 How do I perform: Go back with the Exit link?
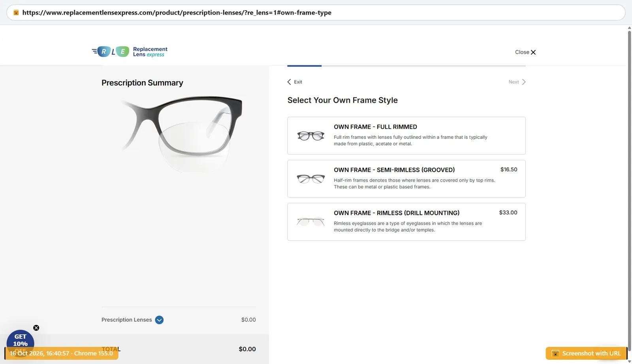point(295,82)
